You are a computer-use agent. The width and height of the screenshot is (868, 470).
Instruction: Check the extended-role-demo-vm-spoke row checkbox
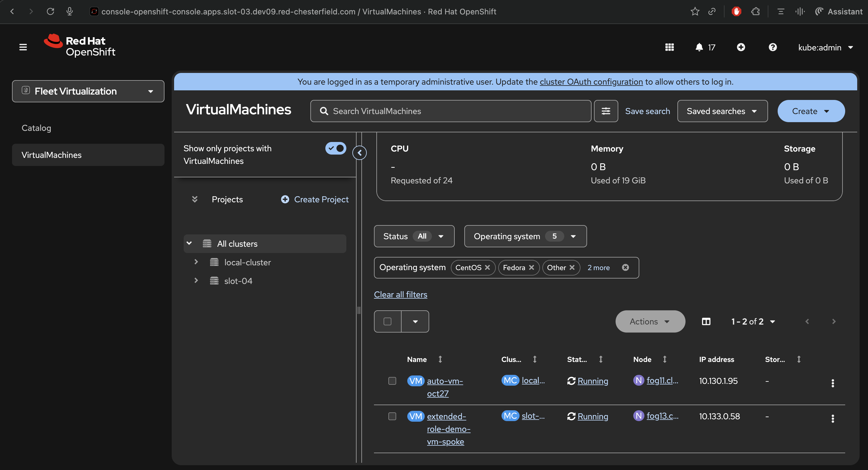click(392, 417)
